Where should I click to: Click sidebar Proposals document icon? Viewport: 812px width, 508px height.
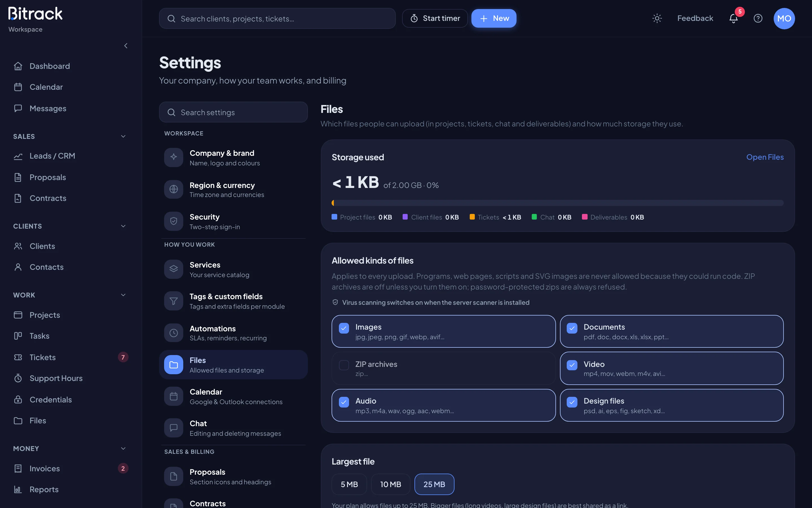tap(18, 178)
